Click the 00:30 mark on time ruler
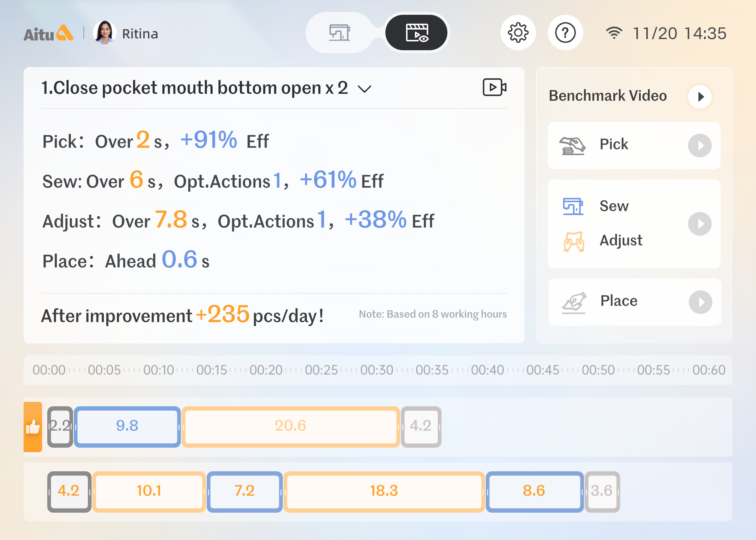 (x=377, y=370)
